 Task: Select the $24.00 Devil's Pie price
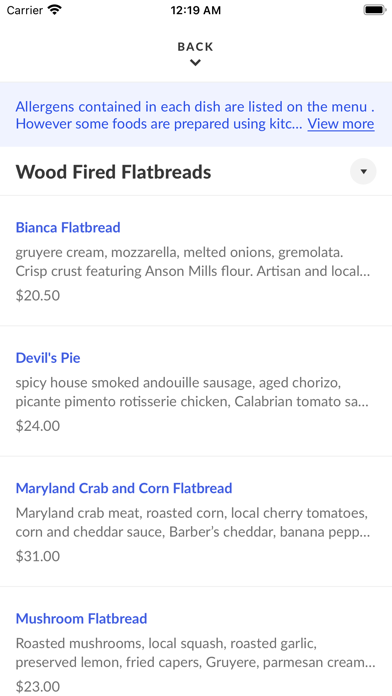(x=38, y=426)
